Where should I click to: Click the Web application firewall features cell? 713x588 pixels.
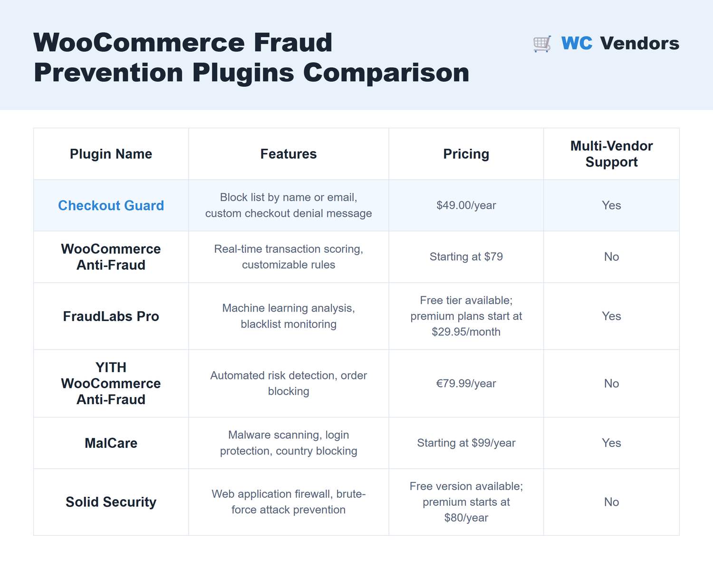click(x=289, y=502)
